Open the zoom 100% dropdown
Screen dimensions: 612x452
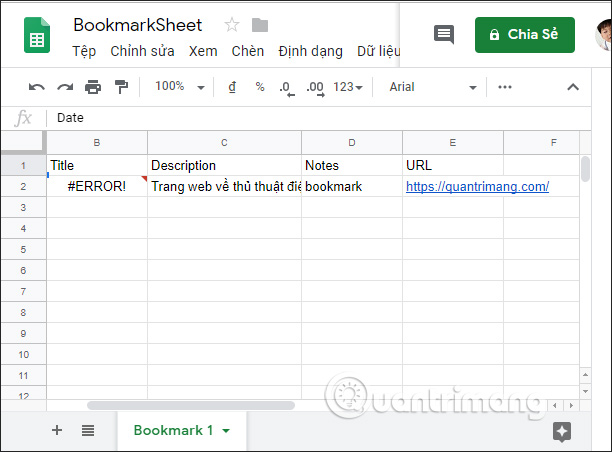(x=180, y=87)
